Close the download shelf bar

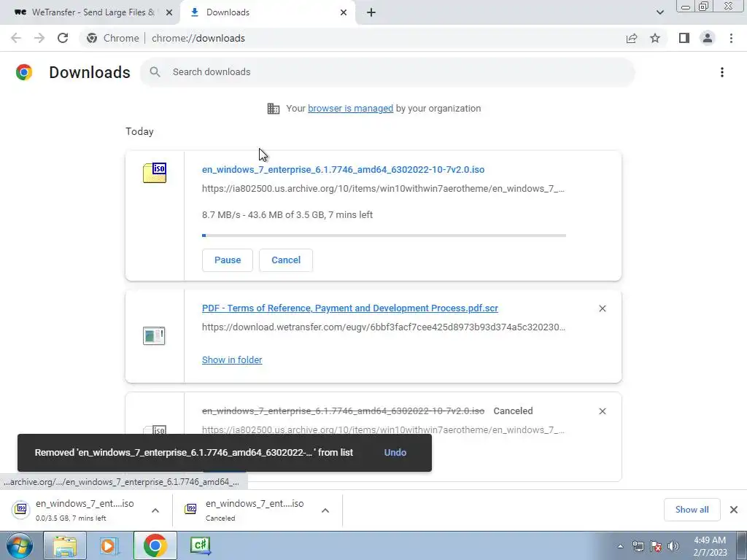[x=734, y=510]
